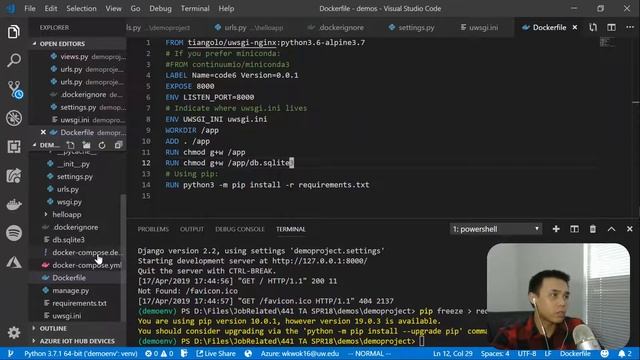Open the Manage settings gear
The image size is (640, 360).
(x=13, y=333)
